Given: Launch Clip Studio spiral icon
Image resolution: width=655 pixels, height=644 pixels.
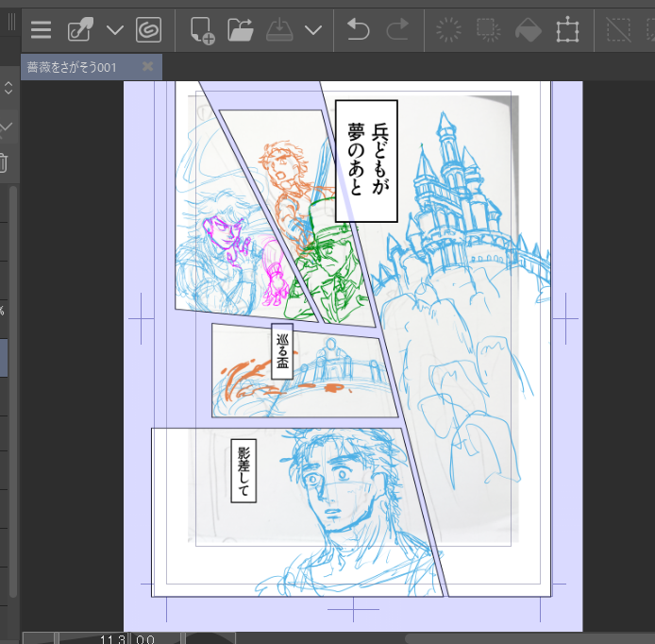Looking at the screenshot, I should point(149,29).
